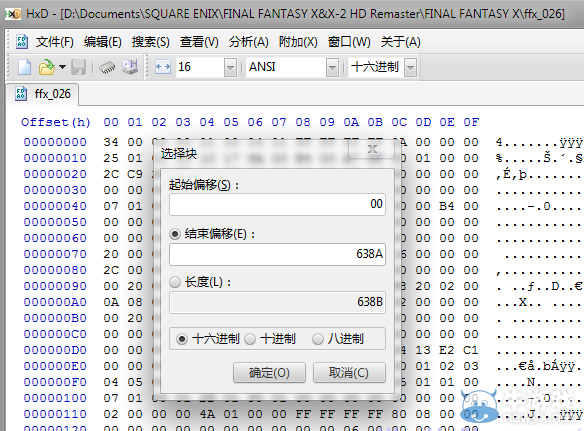Select the 长度(L) radio button

(175, 282)
